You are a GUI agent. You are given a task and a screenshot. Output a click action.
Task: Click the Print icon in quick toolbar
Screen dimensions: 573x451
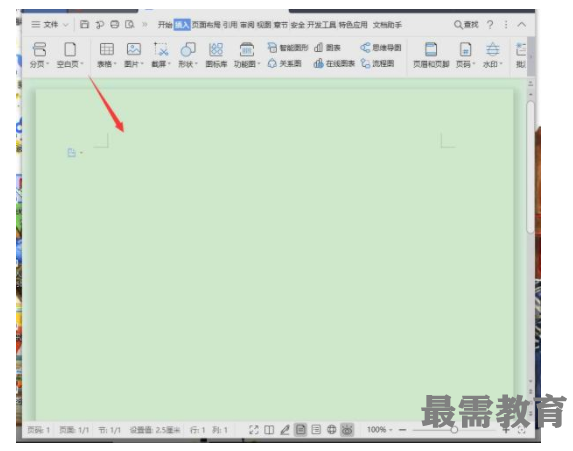click(x=115, y=24)
